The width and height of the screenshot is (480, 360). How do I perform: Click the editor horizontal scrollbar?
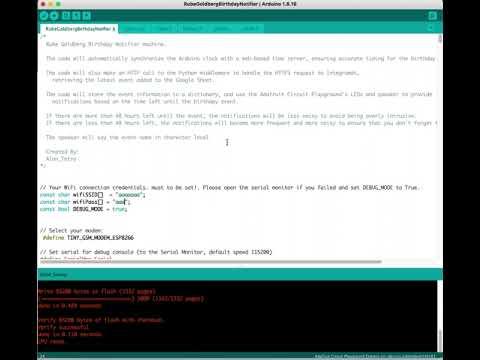(x=211, y=262)
